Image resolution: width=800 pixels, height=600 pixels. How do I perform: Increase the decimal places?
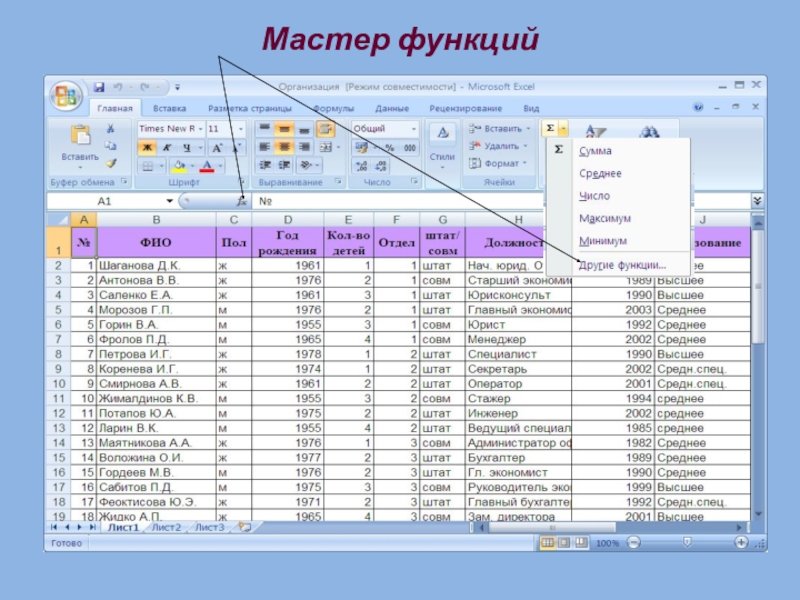point(362,165)
